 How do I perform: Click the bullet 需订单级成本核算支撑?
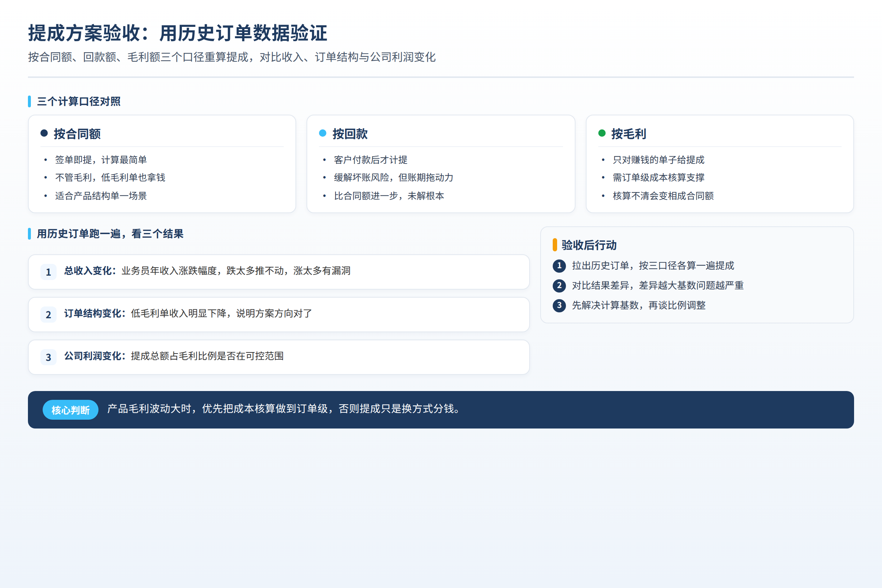[659, 178]
